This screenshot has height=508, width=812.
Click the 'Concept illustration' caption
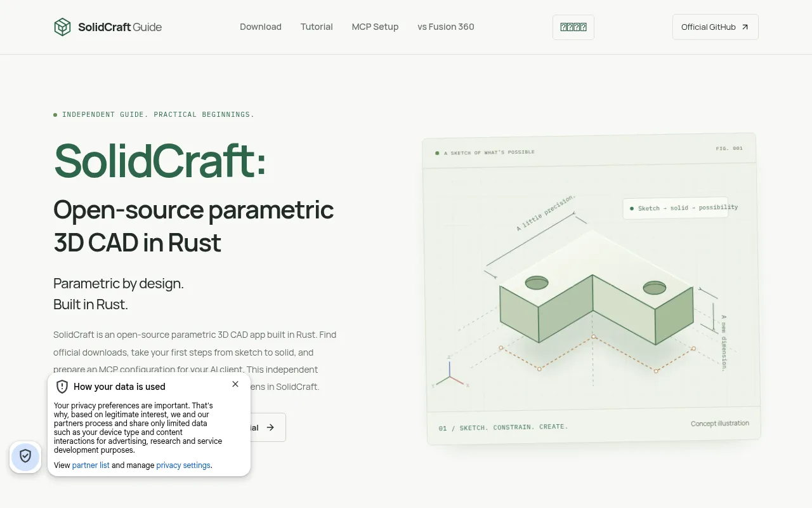coord(720,424)
